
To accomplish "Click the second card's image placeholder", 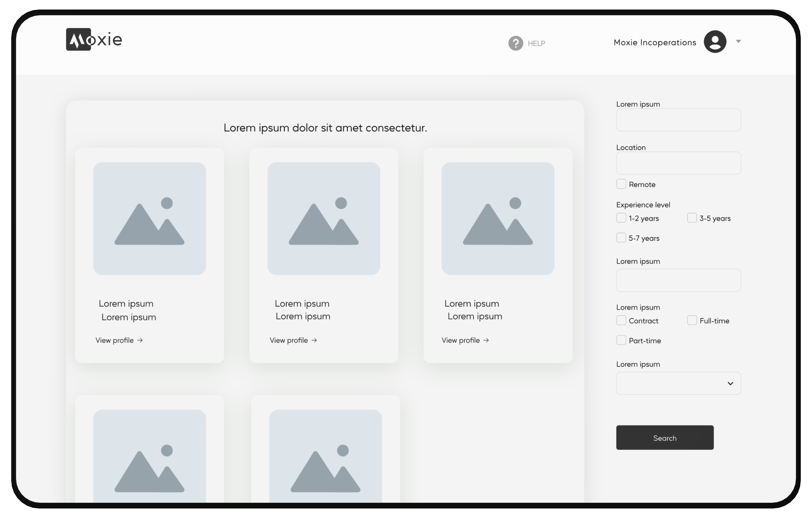I will [324, 219].
